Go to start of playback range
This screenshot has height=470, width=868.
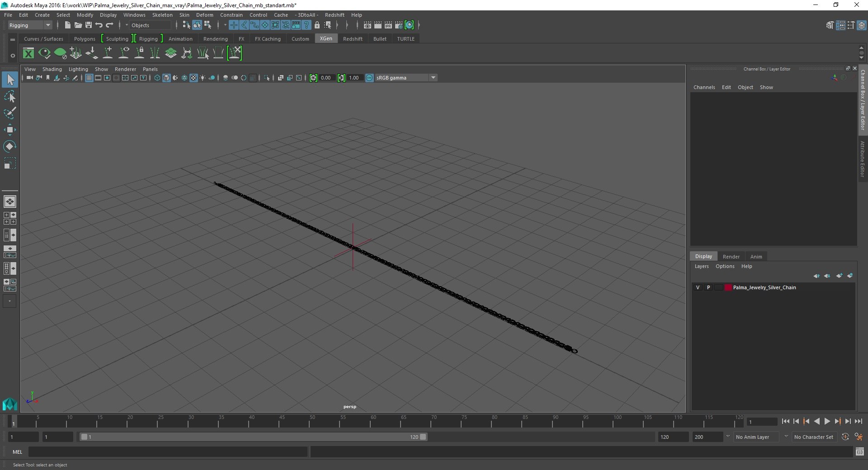785,421
